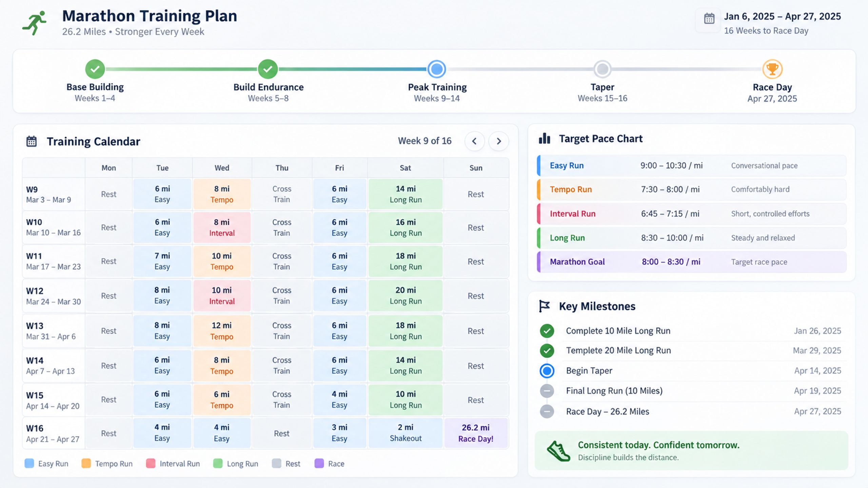Viewport: 868px width, 488px height.
Task: Toggle the Race Day 26.2 Miles circle
Action: pyautogui.click(x=547, y=411)
